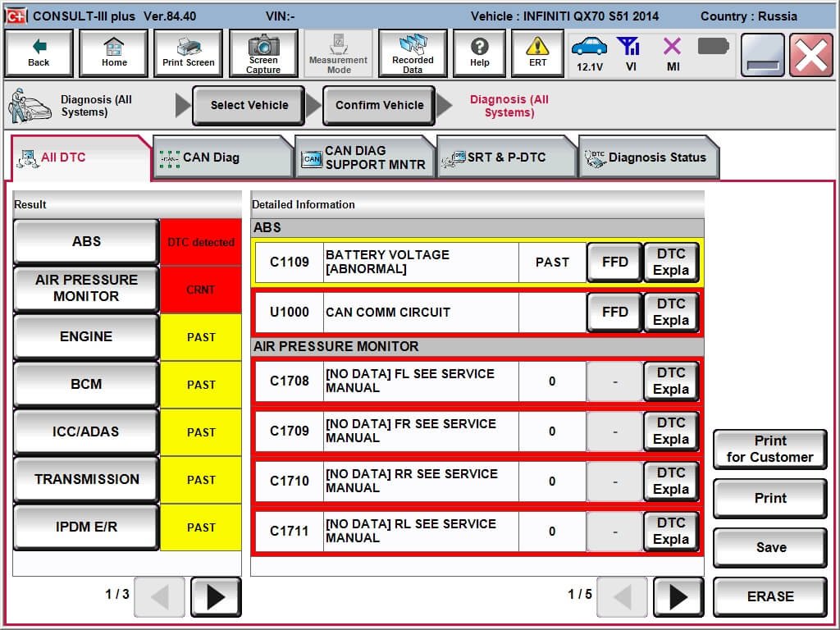Take a Screen Capture with camera icon
This screenshot has width=840, height=630.
[x=263, y=53]
